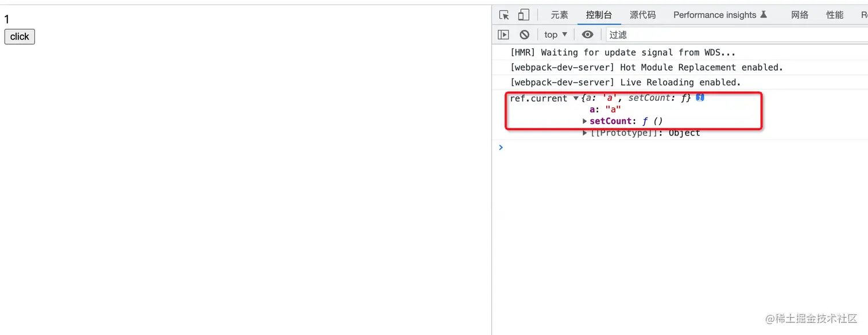This screenshot has width=868, height=335.
Task: Open the Performance insights tab
Action: (x=720, y=15)
